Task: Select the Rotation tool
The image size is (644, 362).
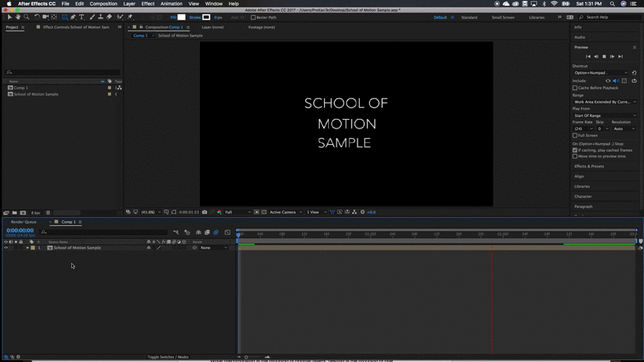Action: 37,17
